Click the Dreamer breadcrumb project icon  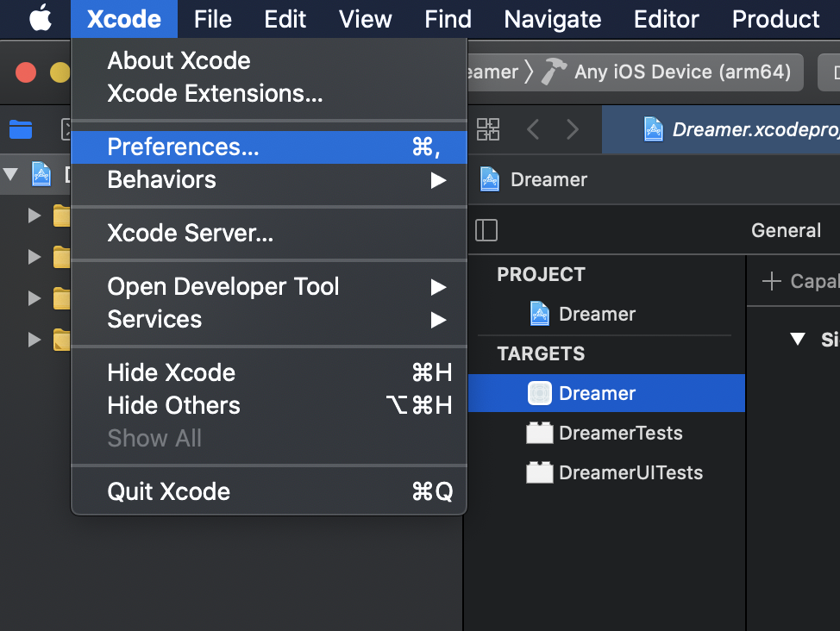489,179
